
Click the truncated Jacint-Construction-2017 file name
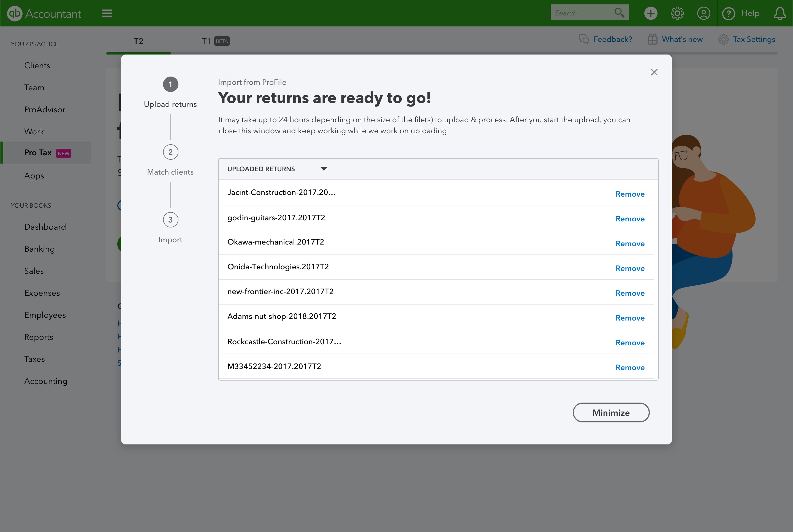pyautogui.click(x=281, y=192)
